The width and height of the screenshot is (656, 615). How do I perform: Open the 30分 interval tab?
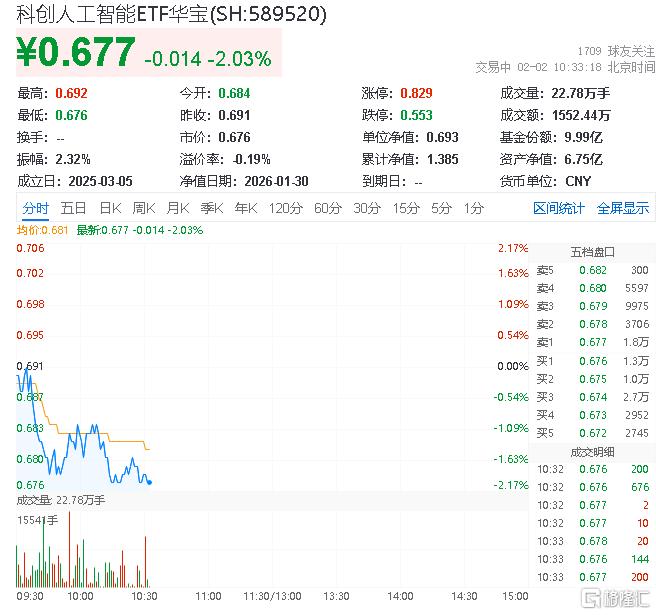[367, 208]
